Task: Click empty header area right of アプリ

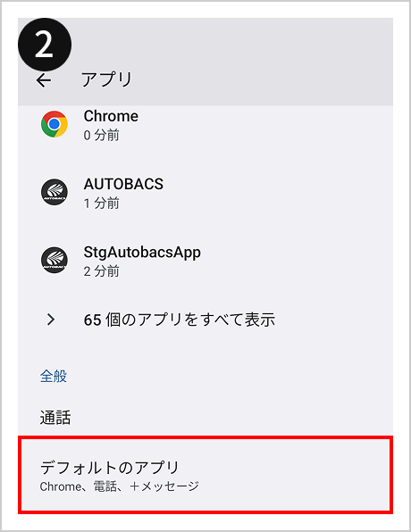Action: point(262,80)
